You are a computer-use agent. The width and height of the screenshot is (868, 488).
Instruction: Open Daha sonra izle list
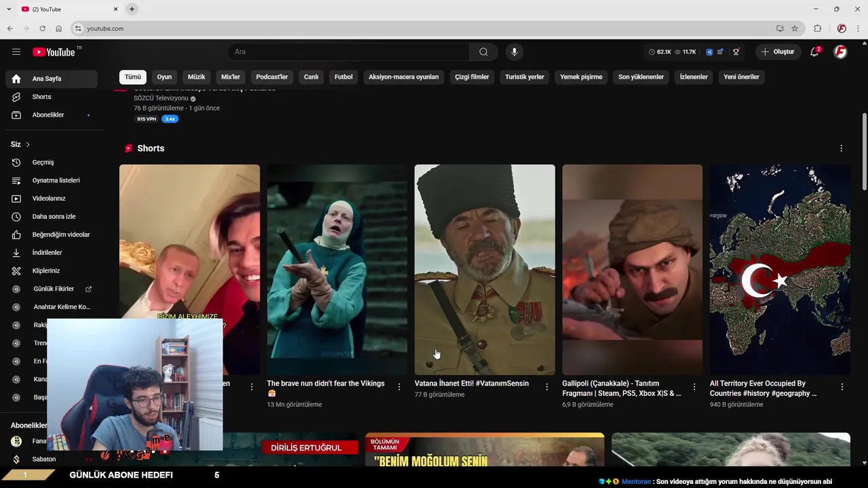[52, 217]
